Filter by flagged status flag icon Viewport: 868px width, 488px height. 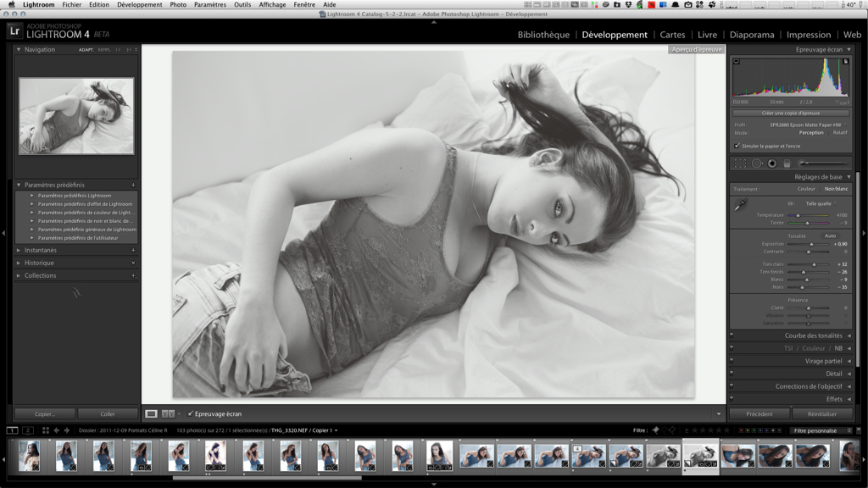tap(655, 430)
